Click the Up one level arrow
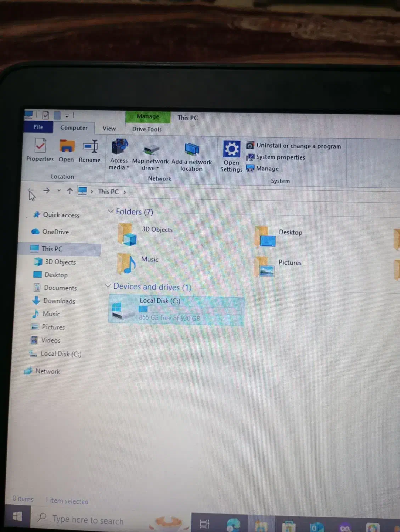The width and height of the screenshot is (400, 532). 70,191
